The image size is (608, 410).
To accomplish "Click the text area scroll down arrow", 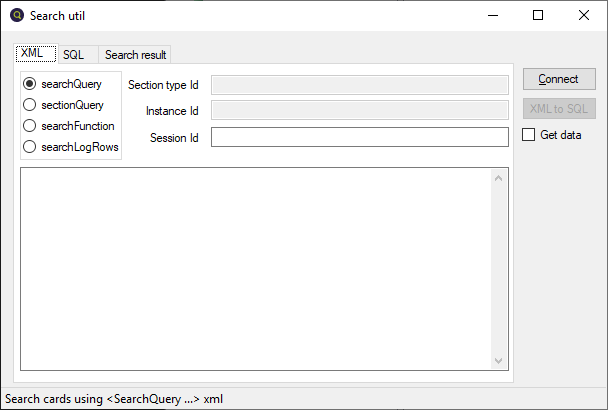I will pyautogui.click(x=498, y=360).
